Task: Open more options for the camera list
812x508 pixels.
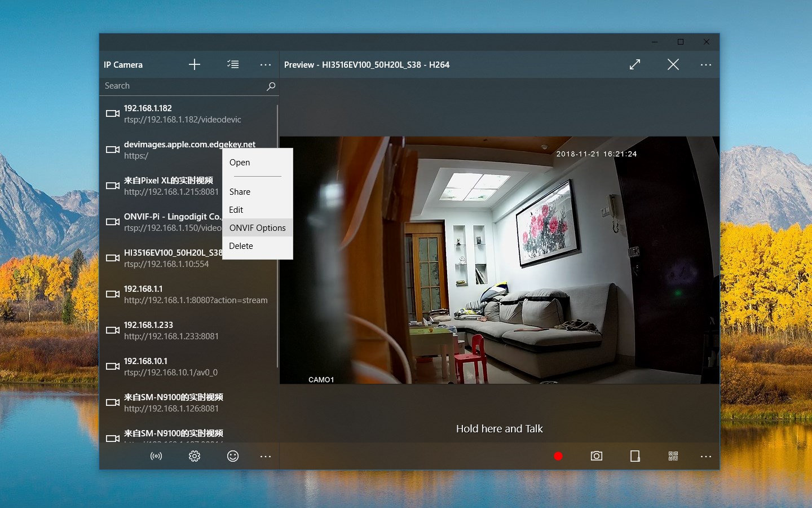Action: click(266, 64)
